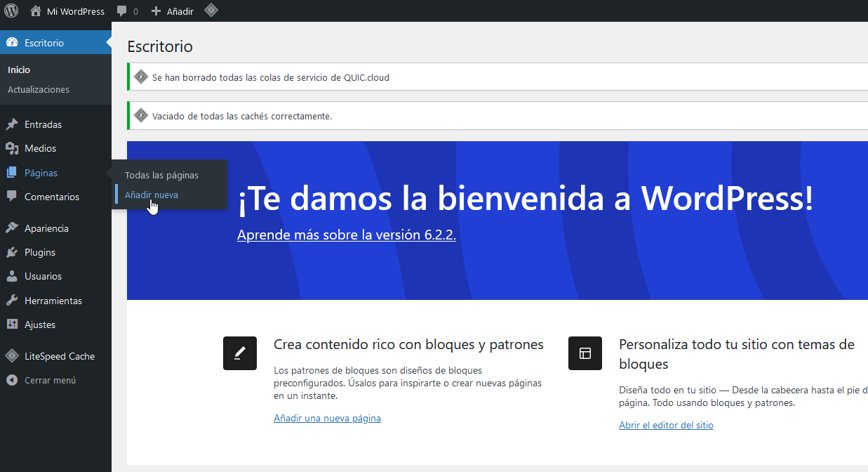This screenshot has width=868, height=472.
Task: Click Abrir el editor del sitio link
Action: pos(666,425)
